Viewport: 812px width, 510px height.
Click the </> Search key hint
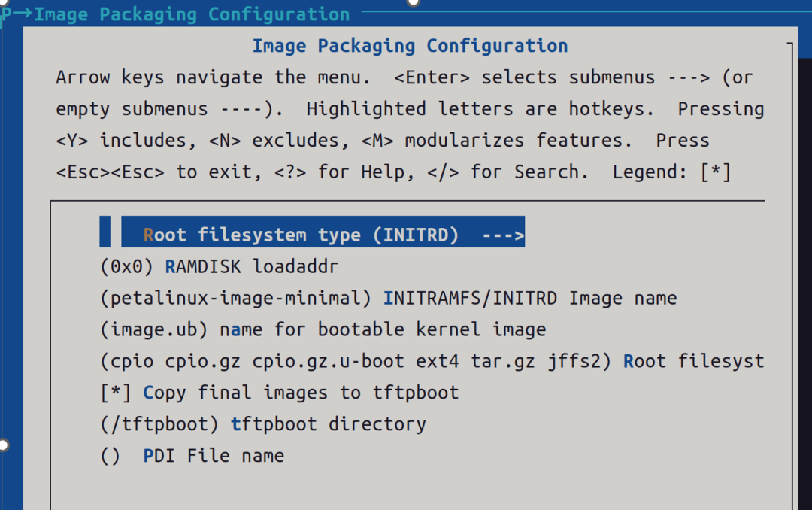(x=443, y=172)
